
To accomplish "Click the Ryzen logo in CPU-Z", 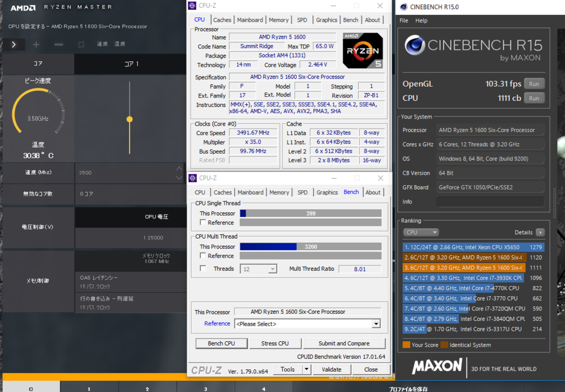I will point(363,51).
